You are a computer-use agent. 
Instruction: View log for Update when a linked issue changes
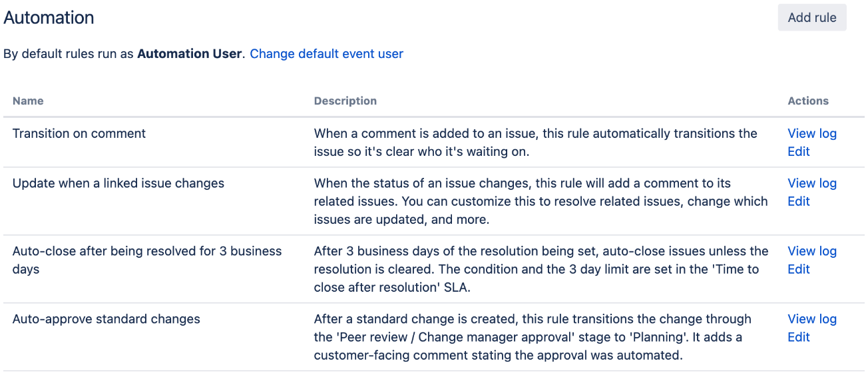pyautogui.click(x=812, y=183)
